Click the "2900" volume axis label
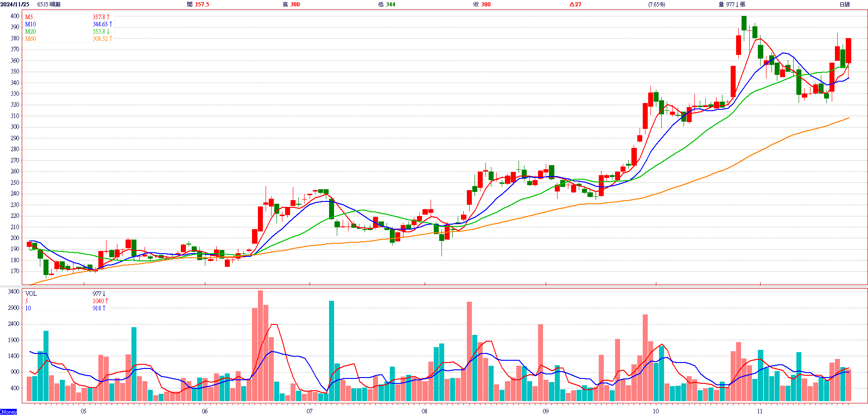Screen dimensions: 868x417 [14, 308]
